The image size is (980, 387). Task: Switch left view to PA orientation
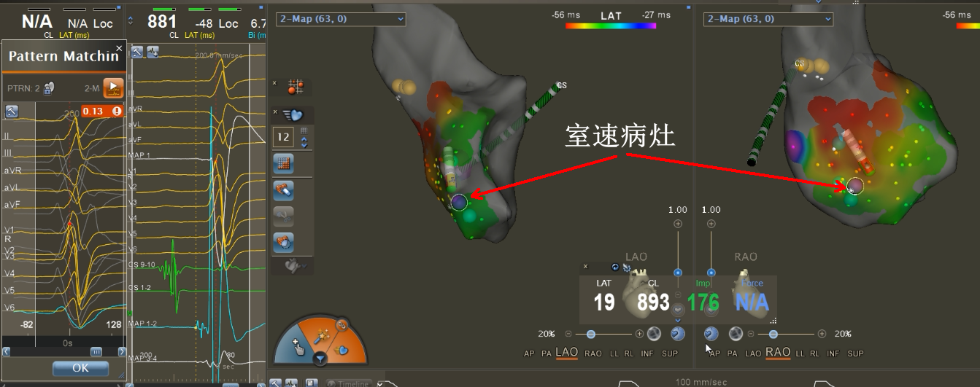click(547, 353)
